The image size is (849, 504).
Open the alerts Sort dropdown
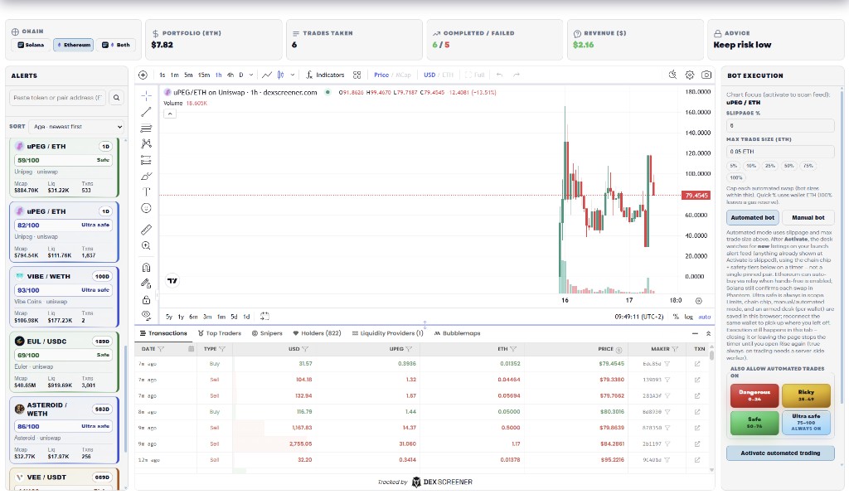(x=76, y=127)
